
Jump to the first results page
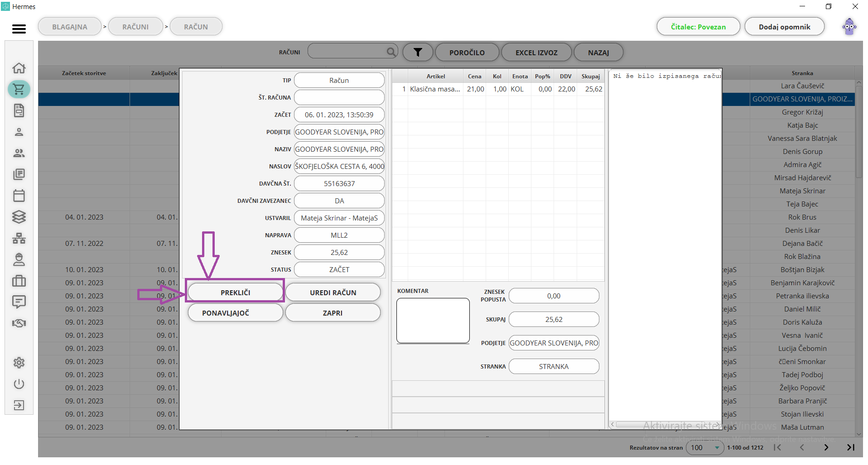point(778,447)
